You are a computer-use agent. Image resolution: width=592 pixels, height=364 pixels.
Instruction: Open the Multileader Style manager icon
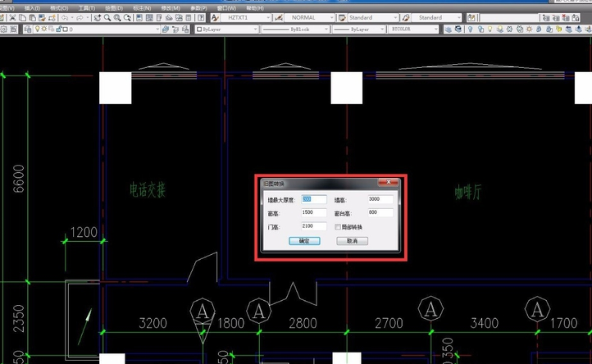tap(406, 18)
